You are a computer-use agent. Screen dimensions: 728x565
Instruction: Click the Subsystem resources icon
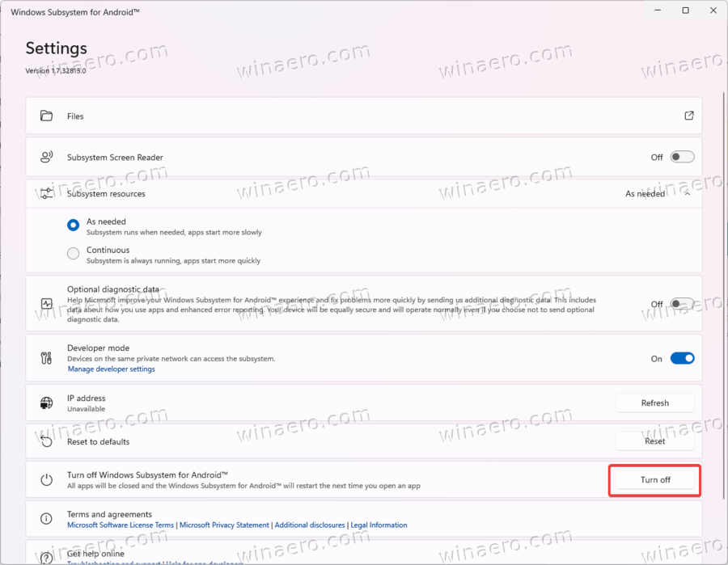tap(46, 193)
